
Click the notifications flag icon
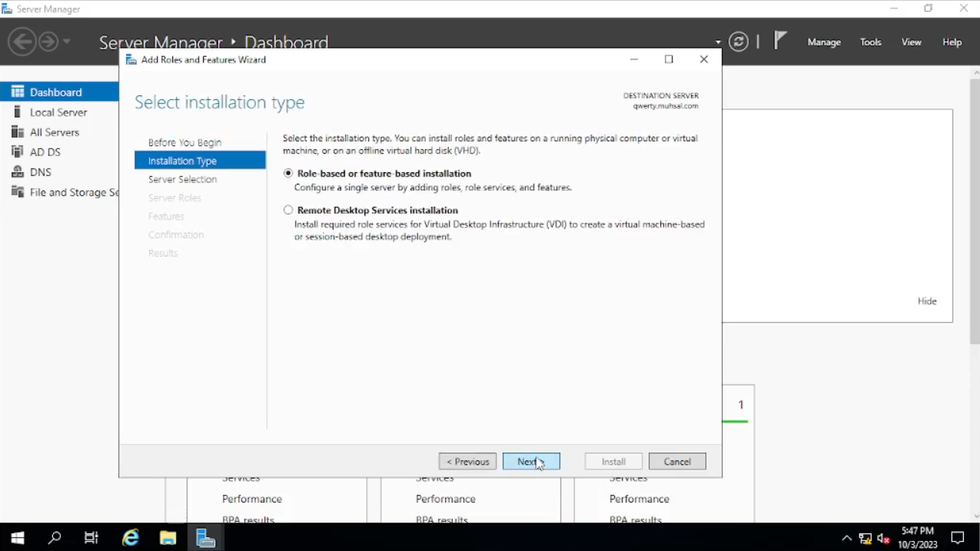pyautogui.click(x=780, y=41)
